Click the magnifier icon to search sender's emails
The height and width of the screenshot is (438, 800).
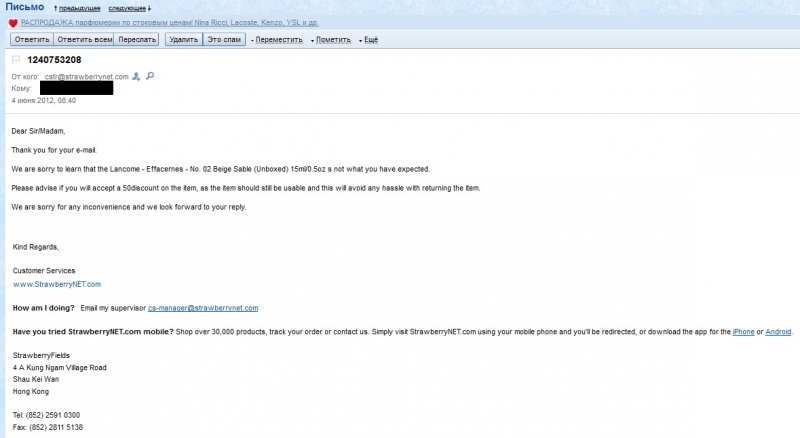tap(150, 76)
